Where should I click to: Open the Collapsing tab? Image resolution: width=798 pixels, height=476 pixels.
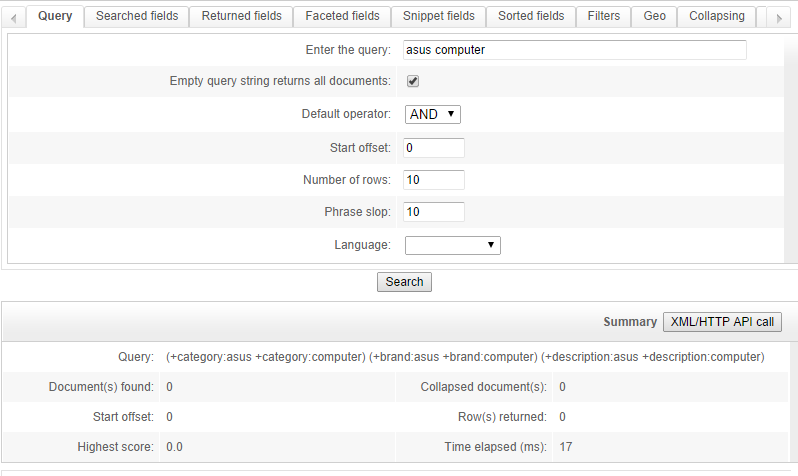(717, 16)
